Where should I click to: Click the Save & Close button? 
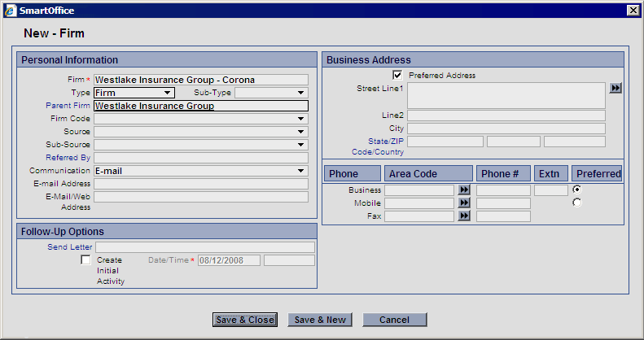pos(245,320)
